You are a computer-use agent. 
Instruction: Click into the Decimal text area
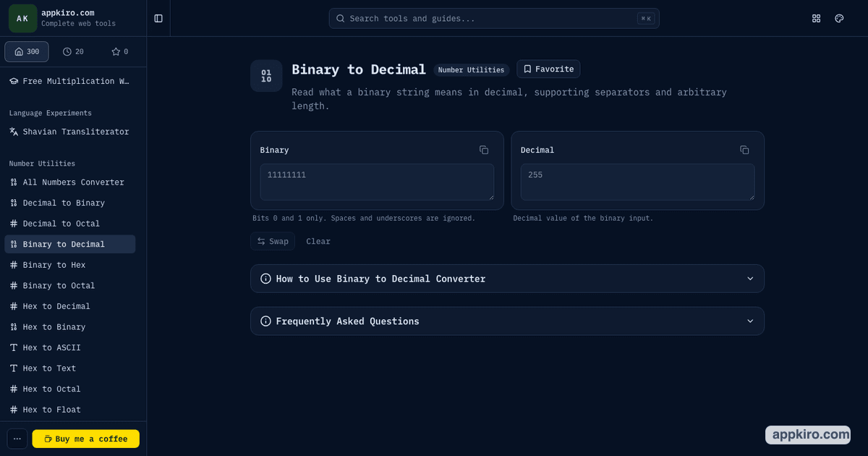(637, 182)
